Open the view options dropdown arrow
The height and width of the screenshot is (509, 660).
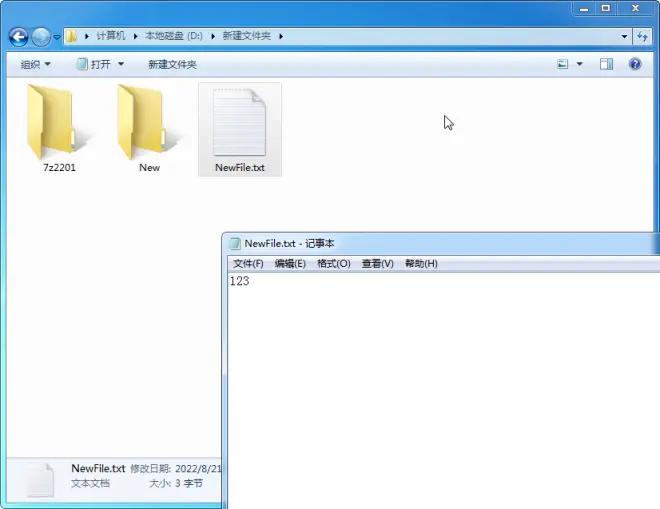pyautogui.click(x=580, y=64)
